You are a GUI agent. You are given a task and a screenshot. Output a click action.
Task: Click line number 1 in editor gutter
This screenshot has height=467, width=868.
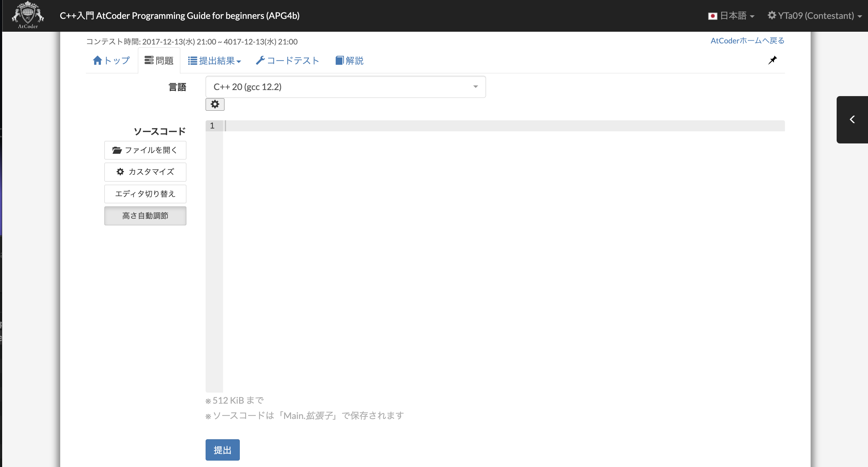(x=212, y=126)
